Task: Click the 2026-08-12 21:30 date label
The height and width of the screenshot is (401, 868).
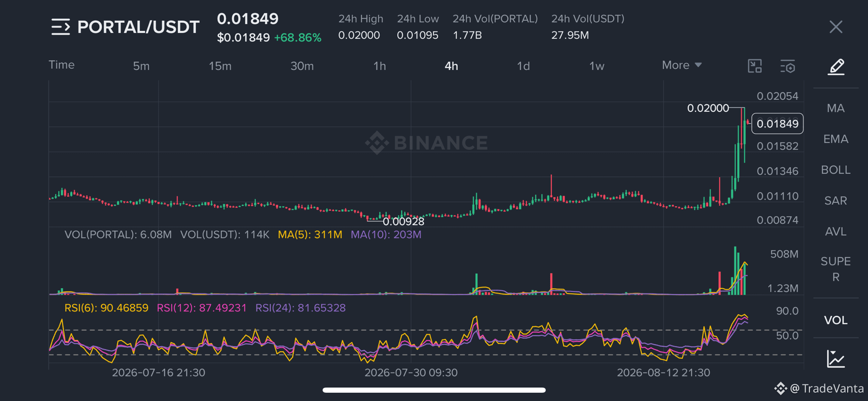Action: pos(664,373)
